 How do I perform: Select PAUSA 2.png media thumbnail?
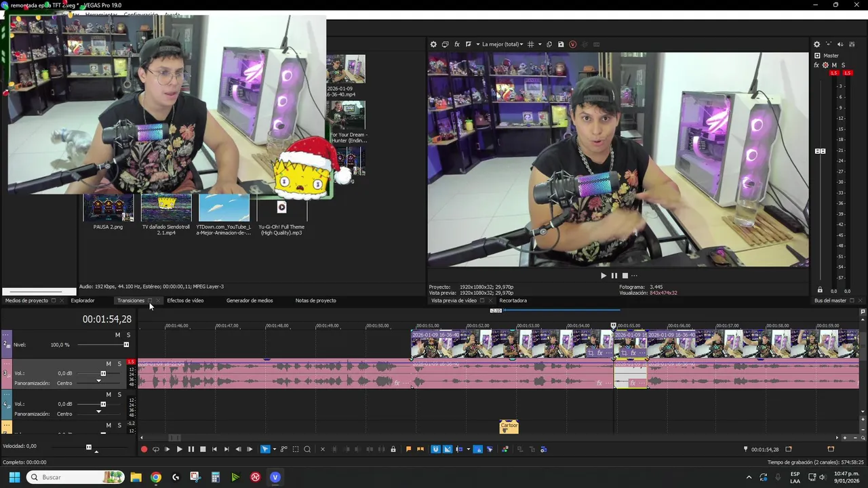108,207
